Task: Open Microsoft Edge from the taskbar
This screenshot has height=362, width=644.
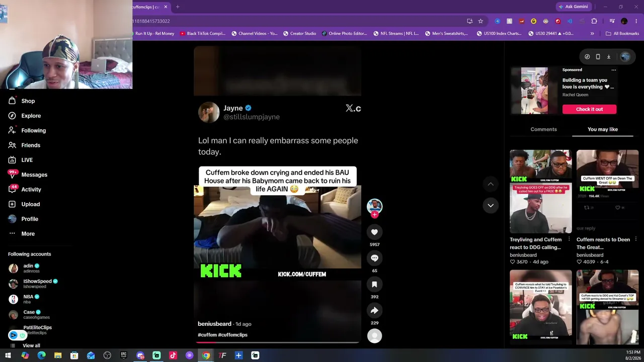Action: point(41,355)
